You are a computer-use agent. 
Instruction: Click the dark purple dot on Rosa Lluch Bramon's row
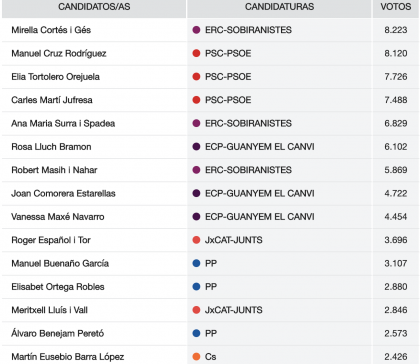(196, 147)
